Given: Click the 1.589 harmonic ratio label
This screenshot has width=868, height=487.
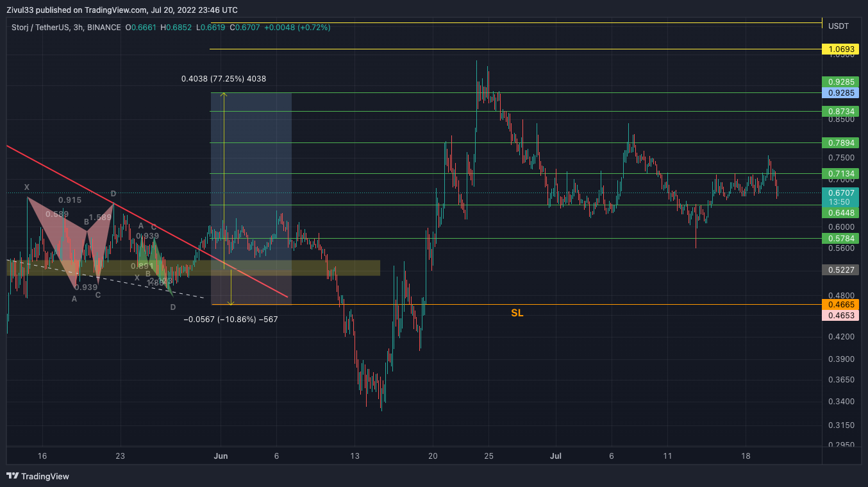Looking at the screenshot, I should tap(100, 218).
